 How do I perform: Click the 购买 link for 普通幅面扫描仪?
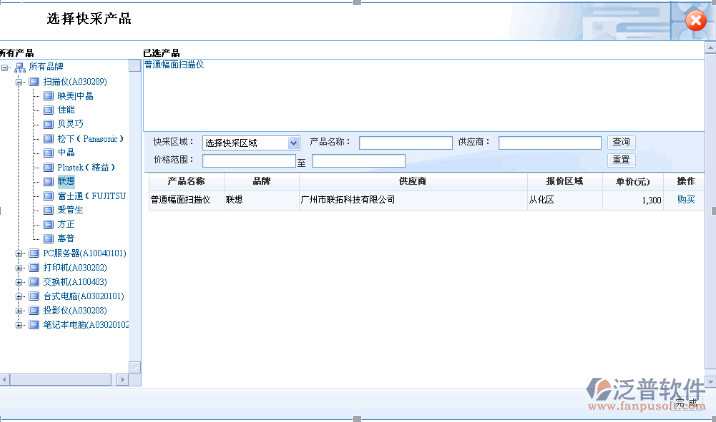pos(685,200)
